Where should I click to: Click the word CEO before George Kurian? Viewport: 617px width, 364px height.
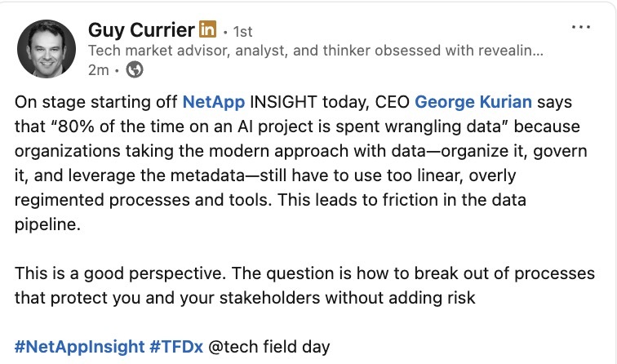click(x=392, y=103)
